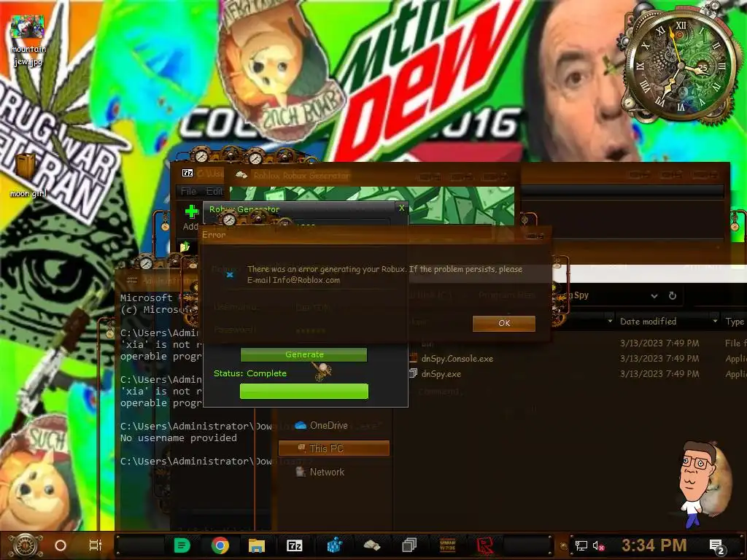Open the moon girl desktop folder
The image size is (747, 560).
click(28, 175)
